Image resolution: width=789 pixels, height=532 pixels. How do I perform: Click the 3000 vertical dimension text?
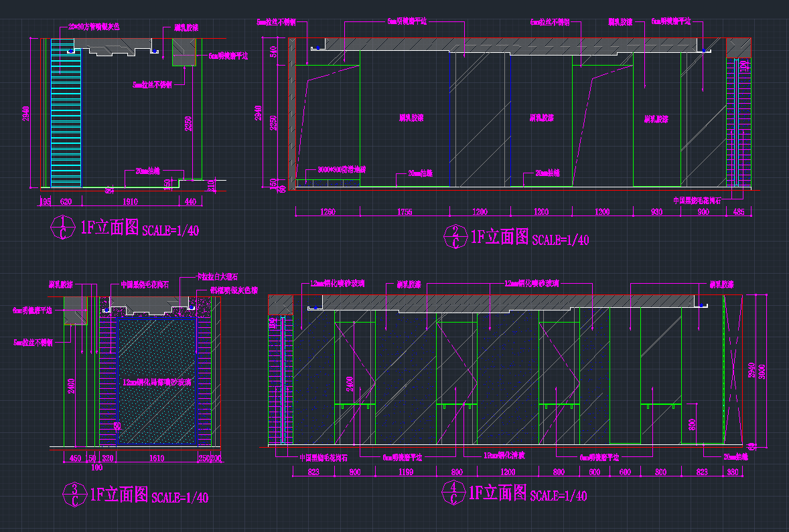click(x=762, y=370)
